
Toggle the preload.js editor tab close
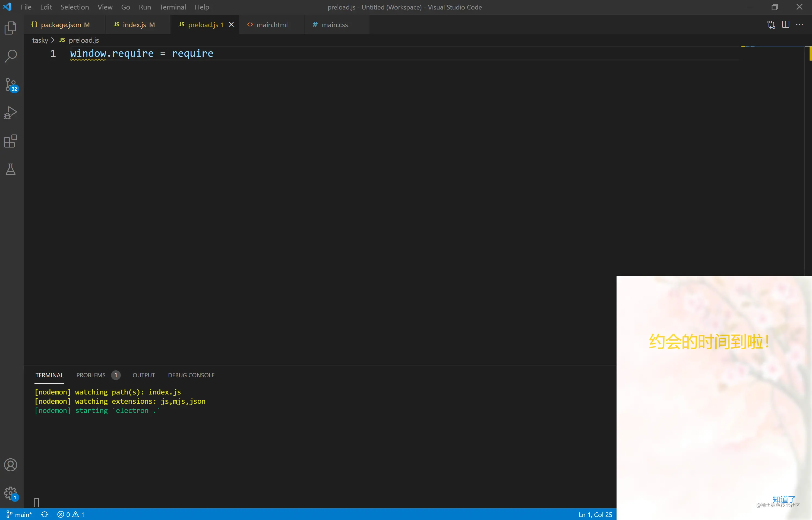[231, 24]
